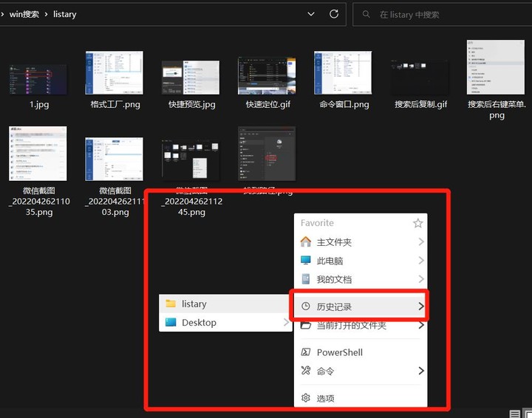
Task: Switch to details view in status bar
Action: tap(515, 413)
